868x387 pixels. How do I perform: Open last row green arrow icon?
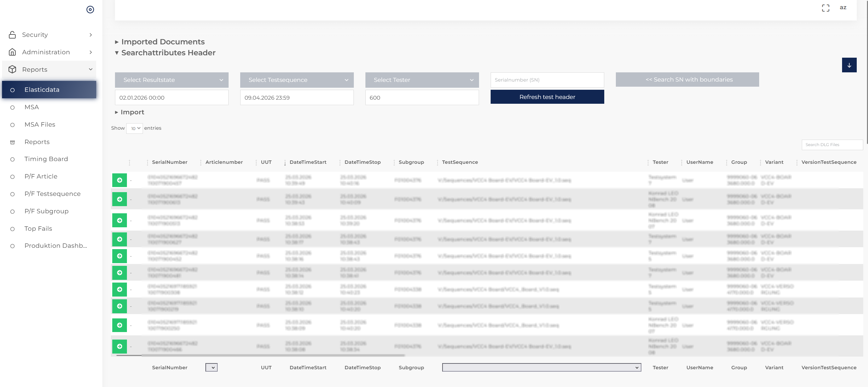[119, 346]
